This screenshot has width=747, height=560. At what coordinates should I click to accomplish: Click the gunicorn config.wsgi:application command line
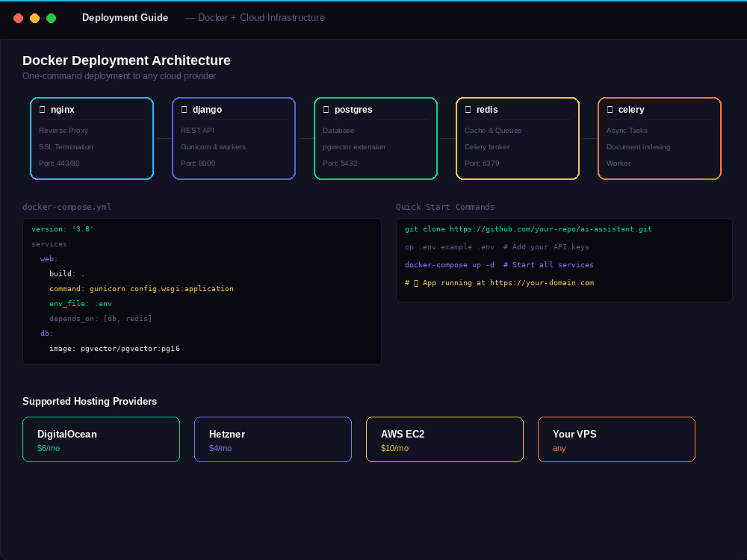[141, 288]
